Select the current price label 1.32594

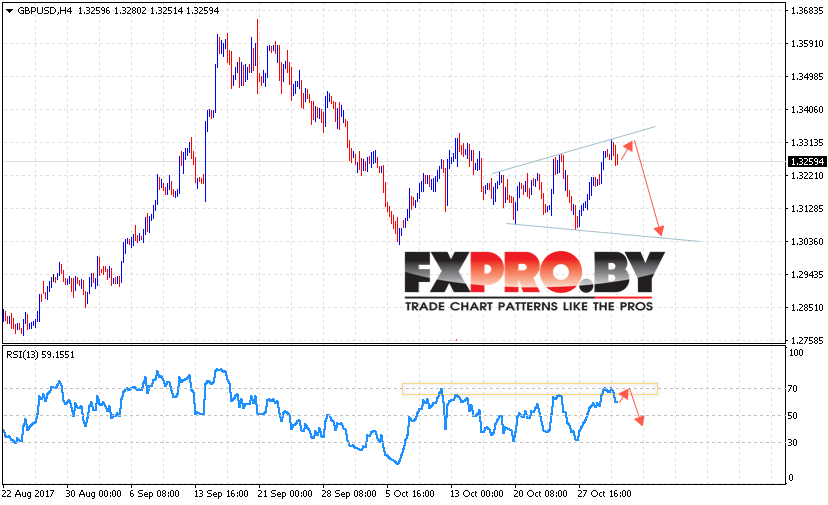[807, 162]
